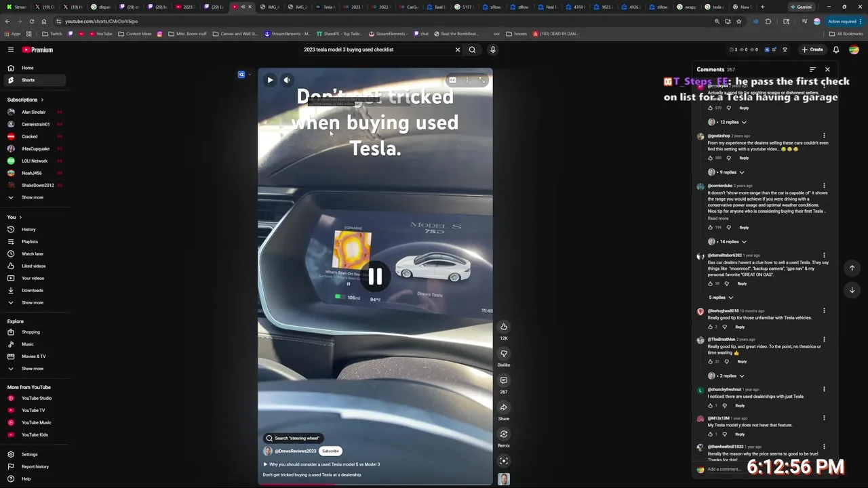This screenshot has height=488, width=868.
Task: Start voice search with the microphone
Action: click(493, 49)
